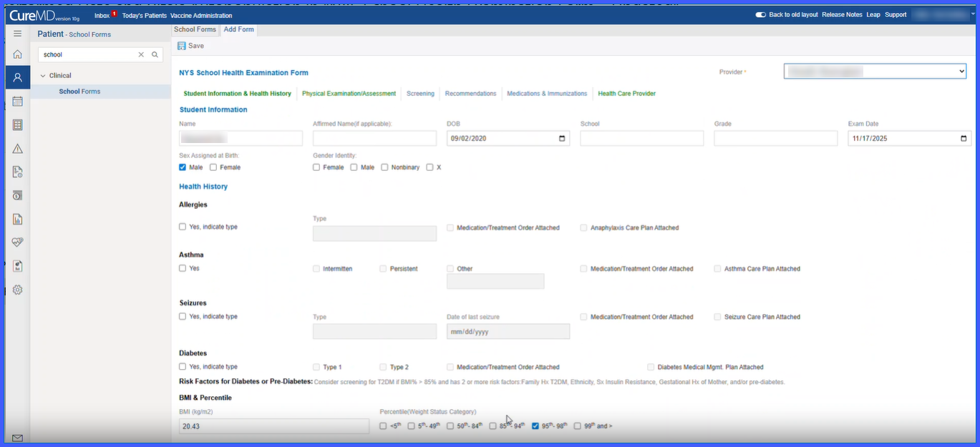The height and width of the screenshot is (447, 980).
Task: Uncheck the 95th-98th percentile box
Action: coord(535,426)
